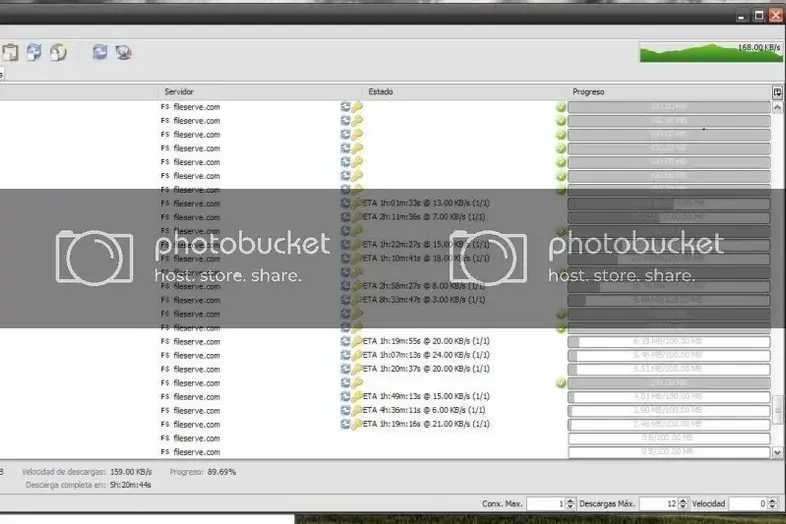The width and height of the screenshot is (786, 524).
Task: Sort by the Estado column header
Action: pos(465,92)
